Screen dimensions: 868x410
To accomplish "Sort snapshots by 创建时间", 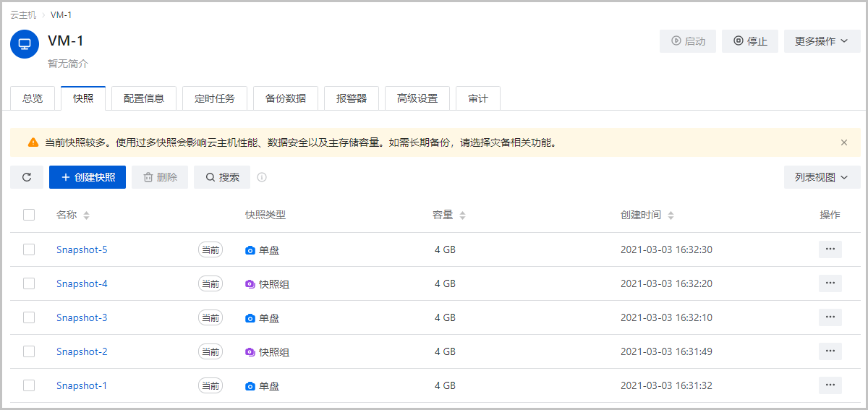I will pyautogui.click(x=671, y=215).
